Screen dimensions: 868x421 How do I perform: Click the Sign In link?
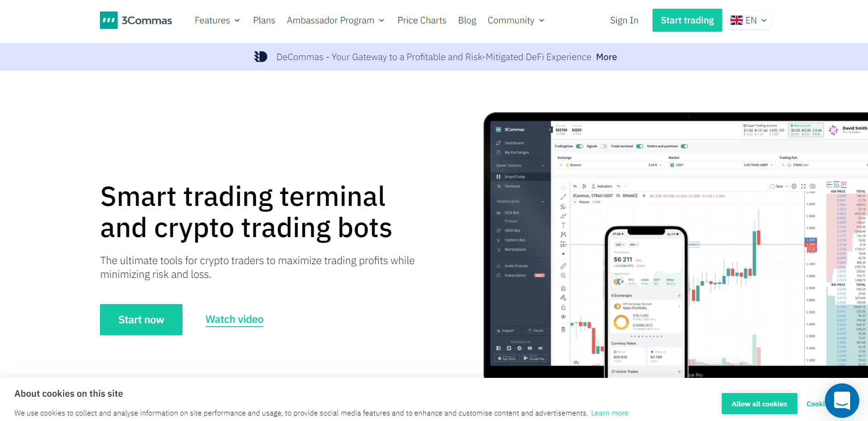[x=624, y=20]
